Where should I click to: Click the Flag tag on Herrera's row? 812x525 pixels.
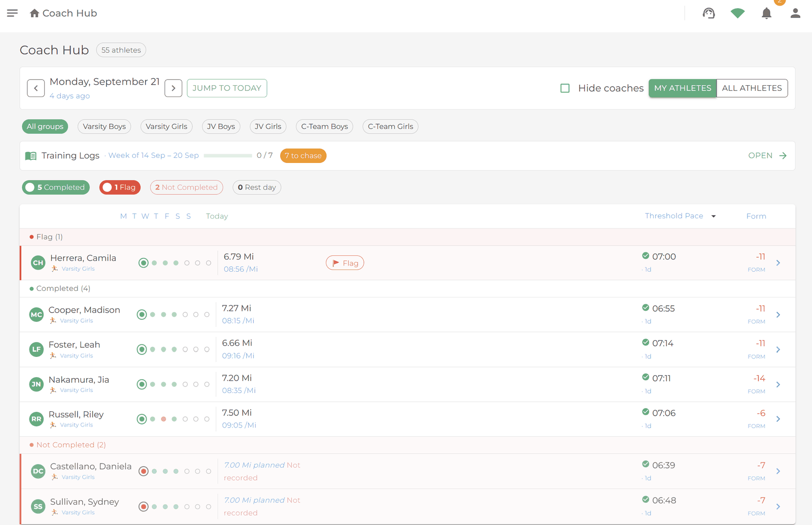345,263
